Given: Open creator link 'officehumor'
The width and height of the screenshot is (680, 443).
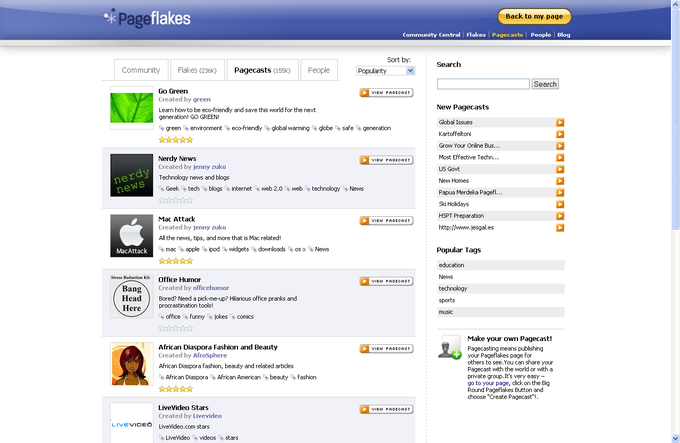Looking at the screenshot, I should pyautogui.click(x=211, y=288).
